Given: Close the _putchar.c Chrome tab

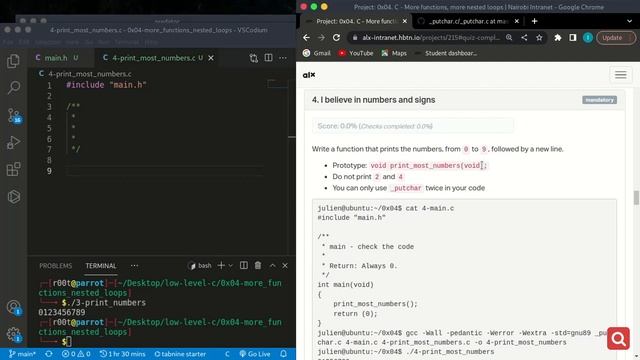Looking at the screenshot, I should click(517, 21).
